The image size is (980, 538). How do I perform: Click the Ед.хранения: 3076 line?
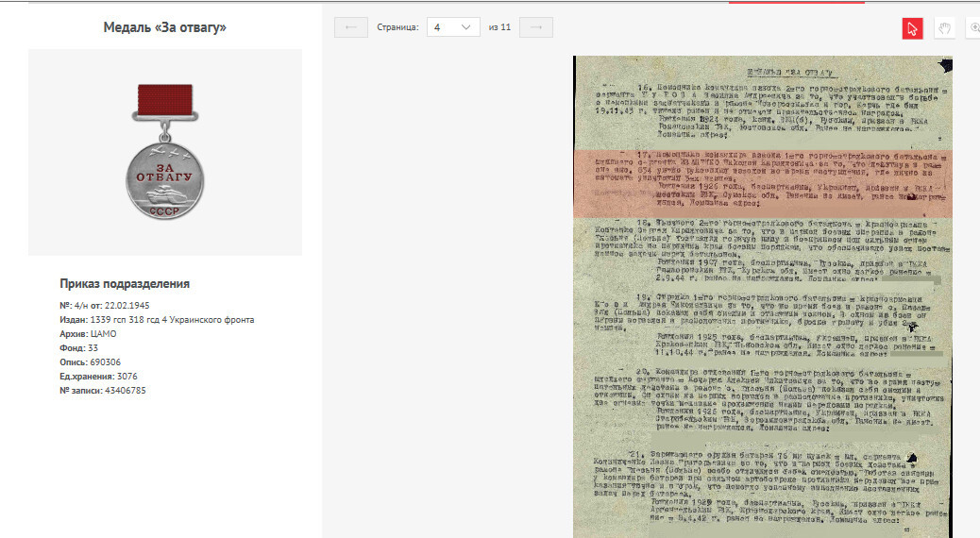(98, 377)
